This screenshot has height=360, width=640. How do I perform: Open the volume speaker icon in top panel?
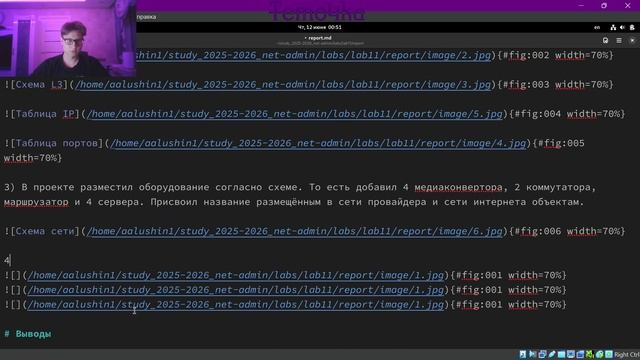click(622, 27)
